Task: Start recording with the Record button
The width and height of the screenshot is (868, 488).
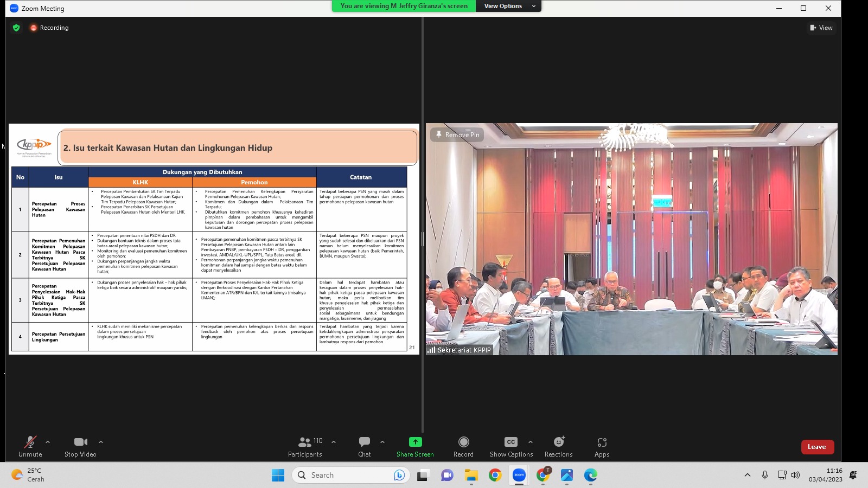Action: [463, 447]
